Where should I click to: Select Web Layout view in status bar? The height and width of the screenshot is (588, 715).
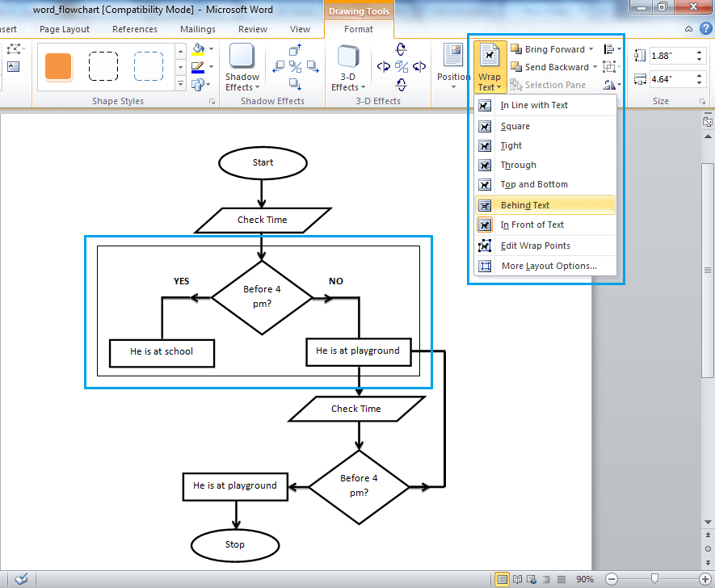(530, 579)
